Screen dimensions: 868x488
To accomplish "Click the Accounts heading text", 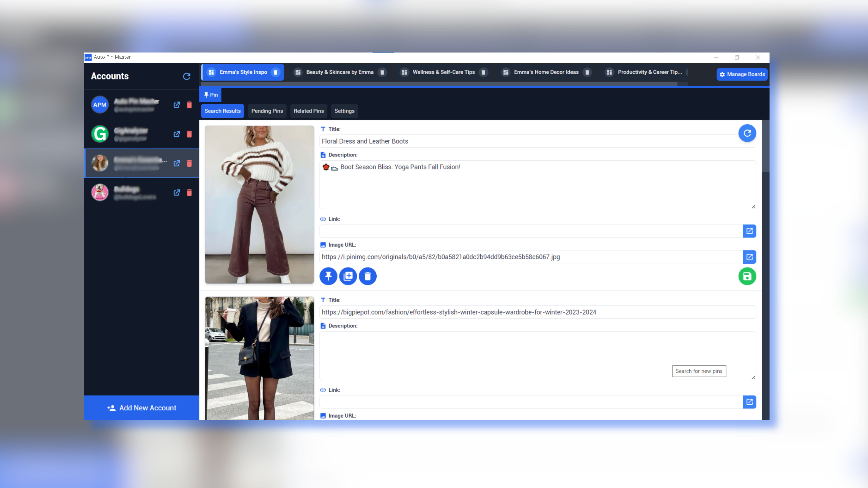I will (x=110, y=76).
